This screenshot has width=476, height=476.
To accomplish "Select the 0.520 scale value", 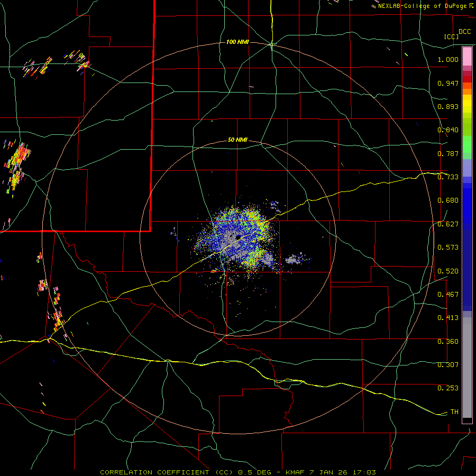I will (448, 271).
